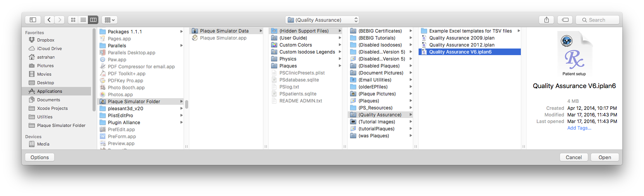The image size is (644, 196).
Task: Select the Plaques folder
Action: (288, 66)
